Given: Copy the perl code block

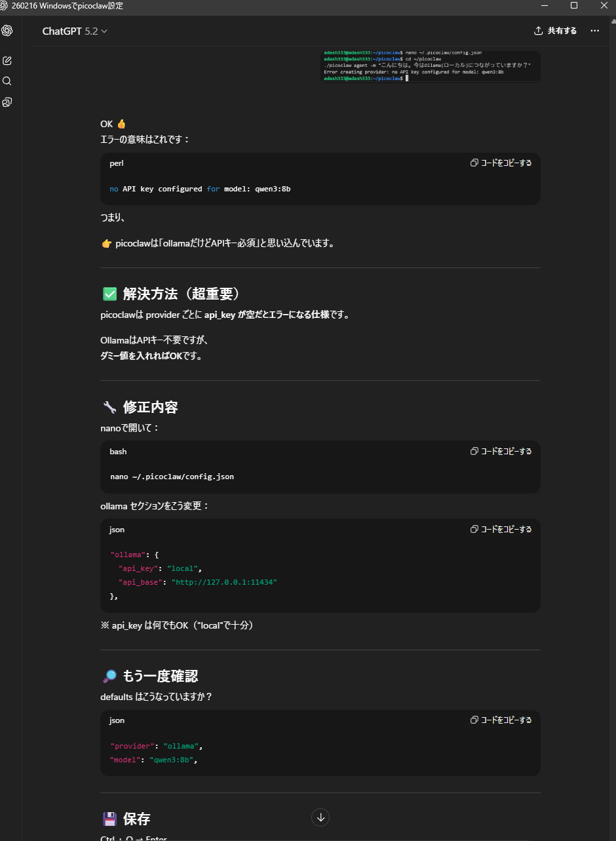Looking at the screenshot, I should pos(501,163).
